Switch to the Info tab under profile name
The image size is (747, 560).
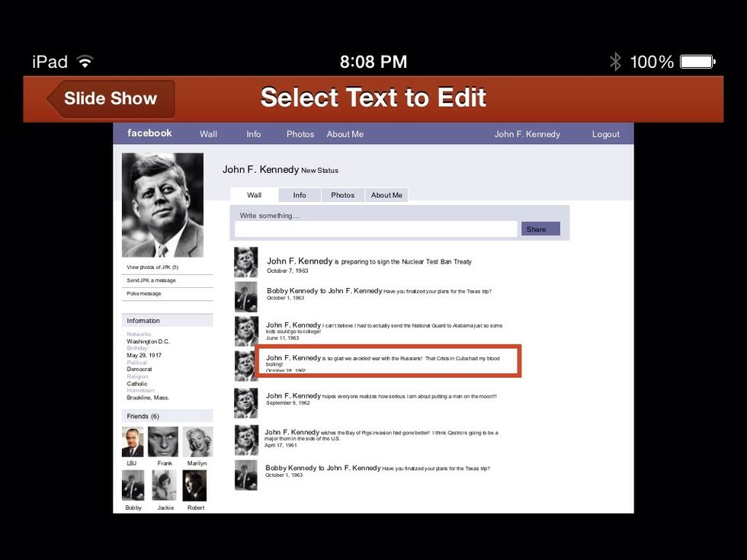(x=300, y=195)
